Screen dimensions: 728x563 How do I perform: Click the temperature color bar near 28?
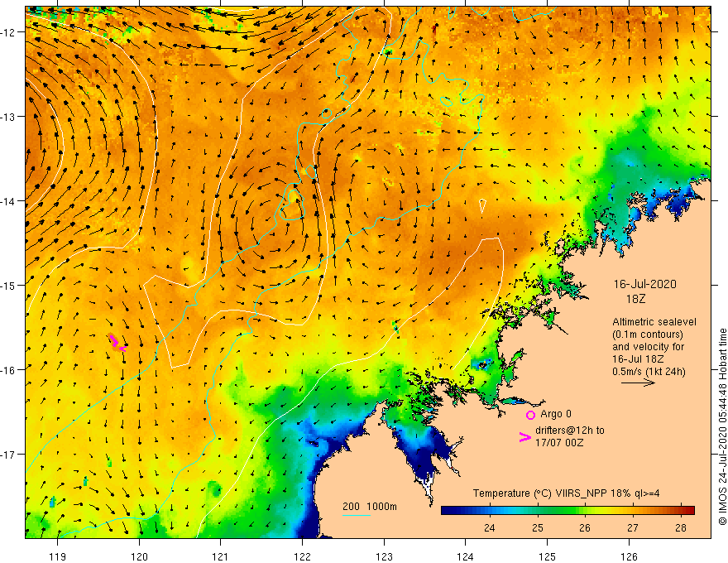(x=681, y=510)
